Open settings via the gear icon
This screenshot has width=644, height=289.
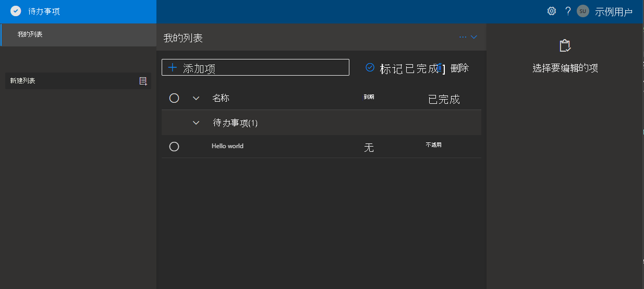(x=551, y=11)
